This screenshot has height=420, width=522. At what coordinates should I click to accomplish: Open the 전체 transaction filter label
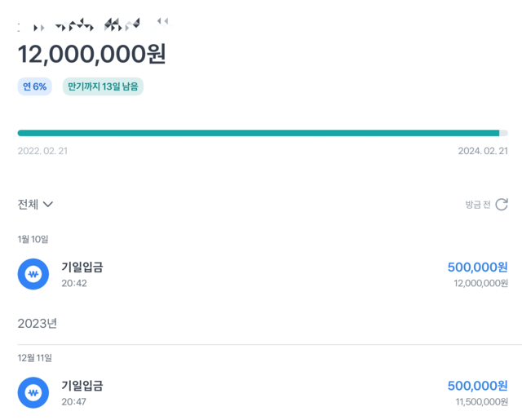tap(28, 205)
